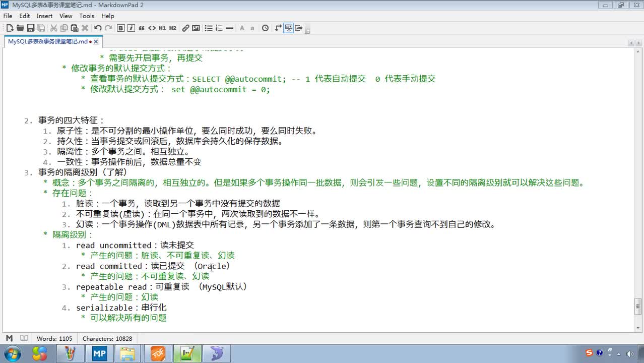The image size is (644, 363).
Task: Insert a code block with the <> icon
Action: click(x=152, y=28)
